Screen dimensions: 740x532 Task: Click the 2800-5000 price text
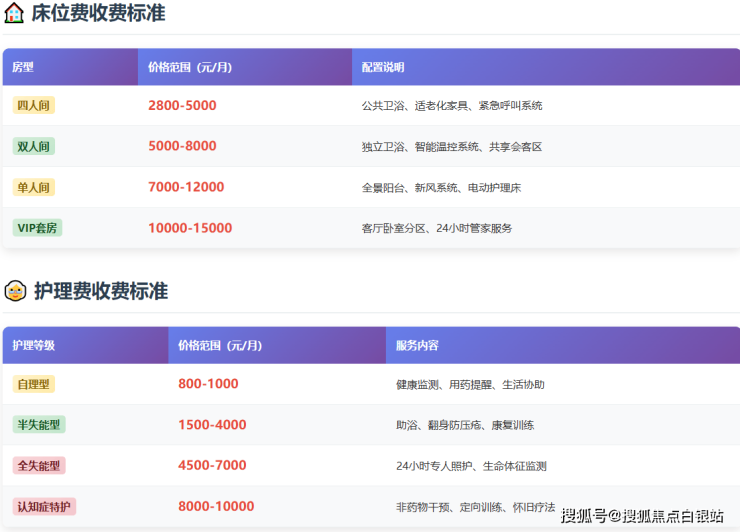coord(182,105)
